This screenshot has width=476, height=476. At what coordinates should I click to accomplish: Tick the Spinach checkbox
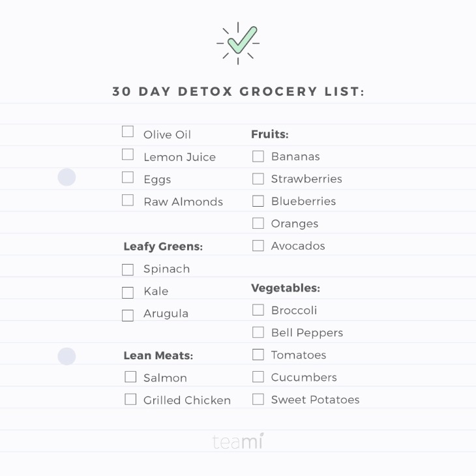click(x=128, y=269)
